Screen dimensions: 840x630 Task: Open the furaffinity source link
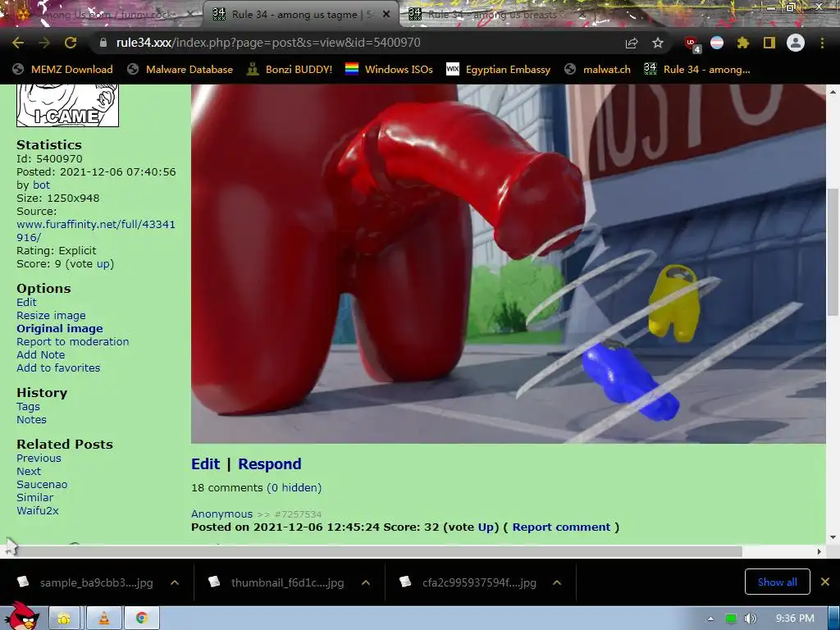(x=96, y=231)
